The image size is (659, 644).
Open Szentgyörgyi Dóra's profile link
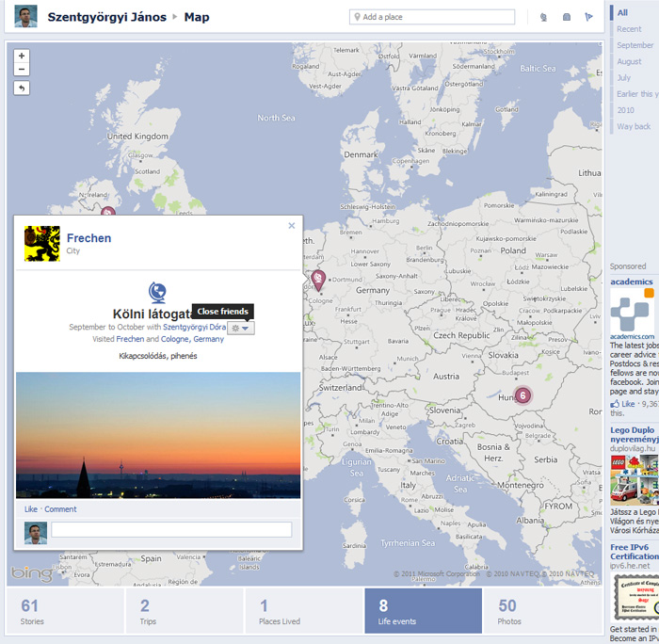click(x=194, y=327)
